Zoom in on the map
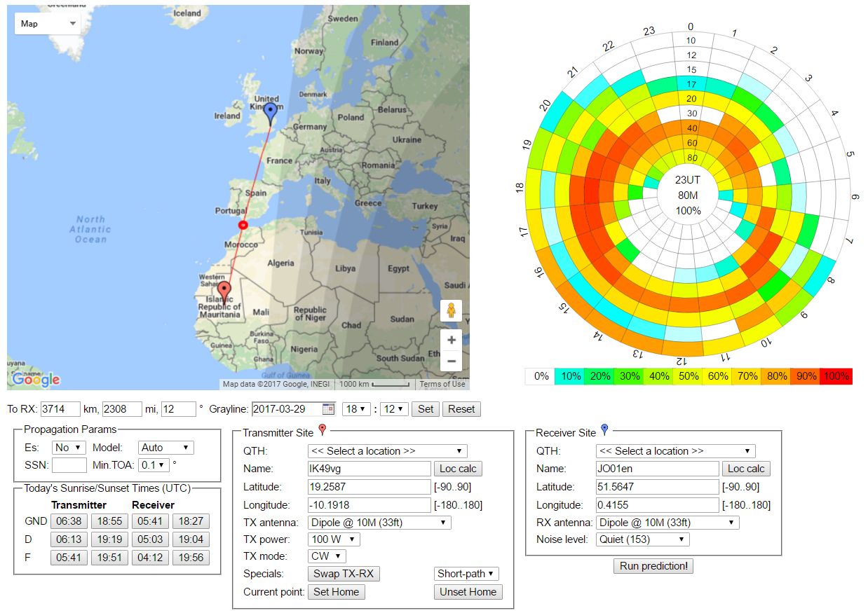The image size is (868, 613). coord(451,340)
